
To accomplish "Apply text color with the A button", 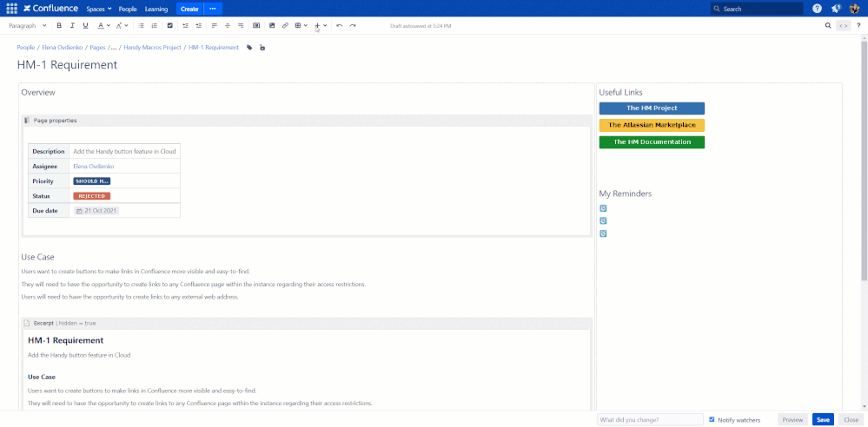I will (101, 25).
